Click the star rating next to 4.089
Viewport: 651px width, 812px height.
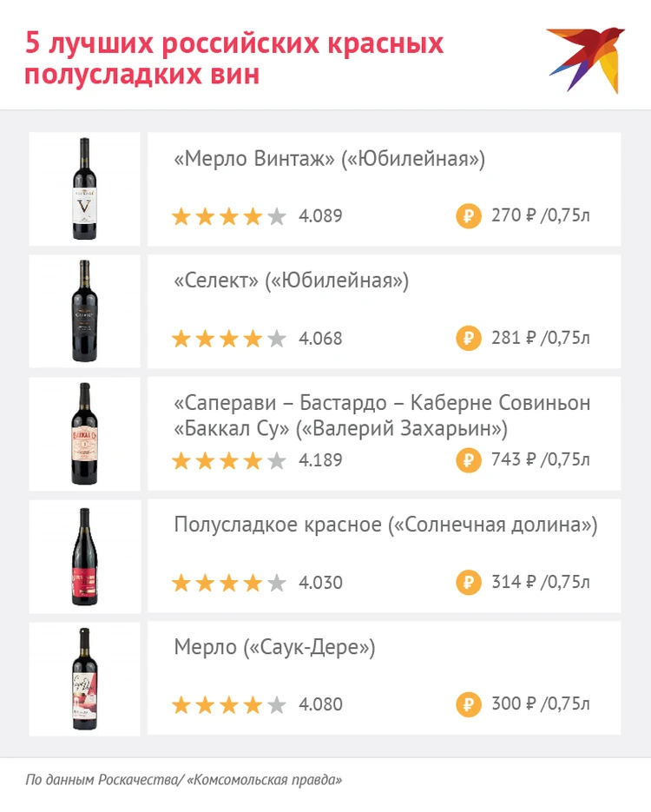[x=229, y=216]
